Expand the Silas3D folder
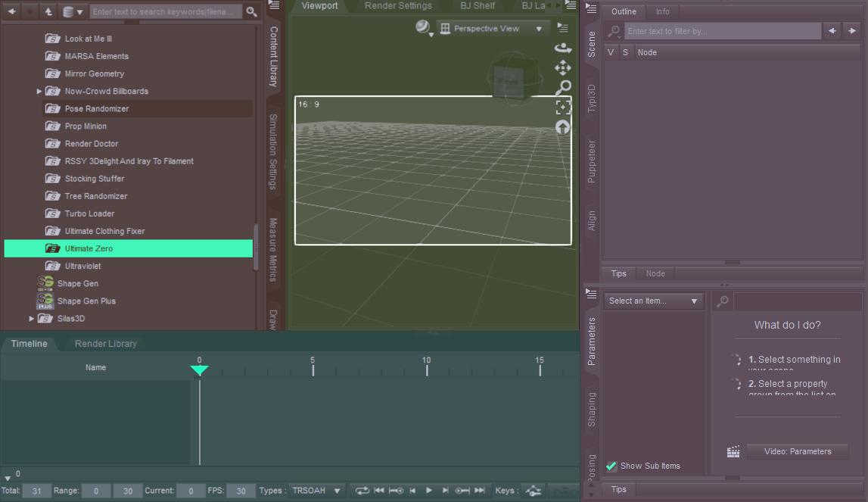This screenshot has width=868, height=502. [x=31, y=319]
